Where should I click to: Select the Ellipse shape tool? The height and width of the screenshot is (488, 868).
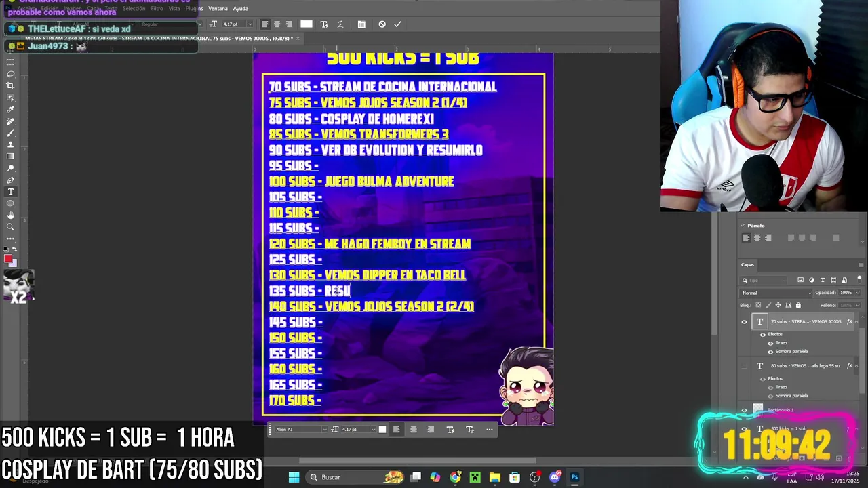coord(10,203)
